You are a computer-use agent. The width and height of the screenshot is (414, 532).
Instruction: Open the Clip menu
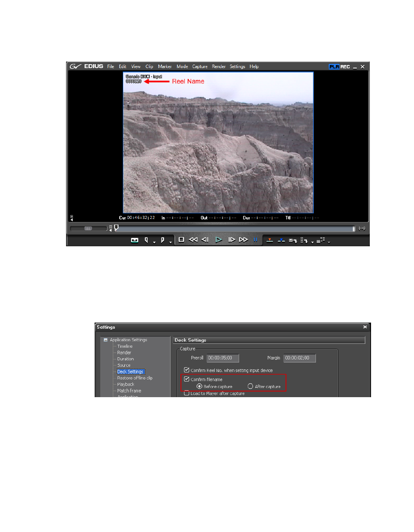pos(149,67)
